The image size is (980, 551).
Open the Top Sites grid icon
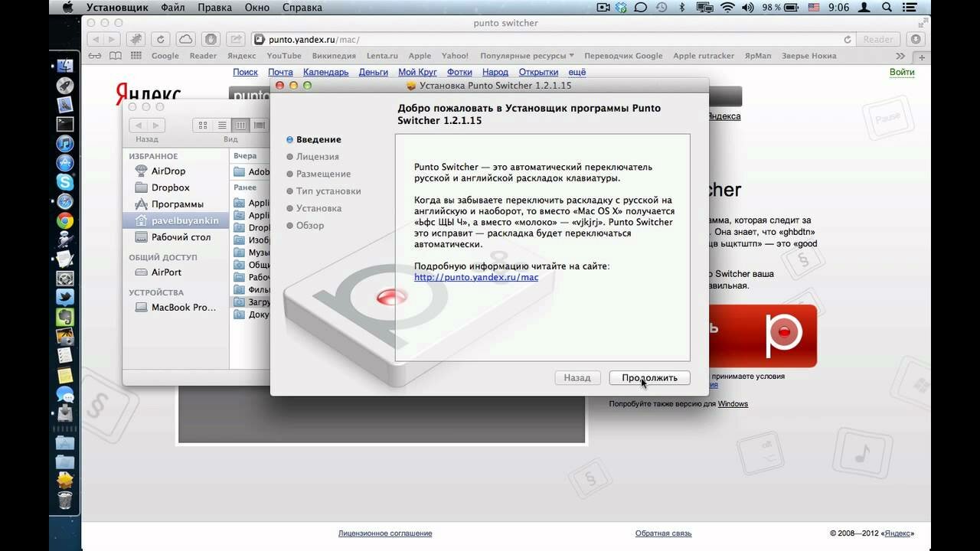136,56
